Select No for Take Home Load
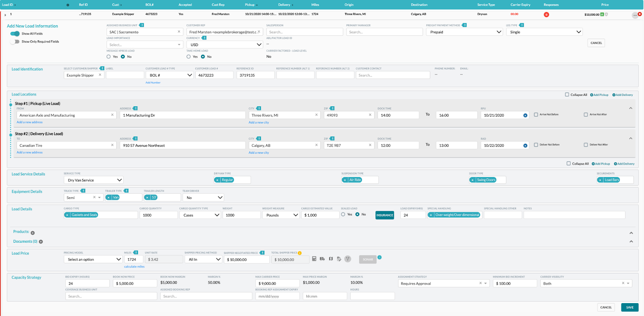The image size is (644, 316). coord(203,57)
